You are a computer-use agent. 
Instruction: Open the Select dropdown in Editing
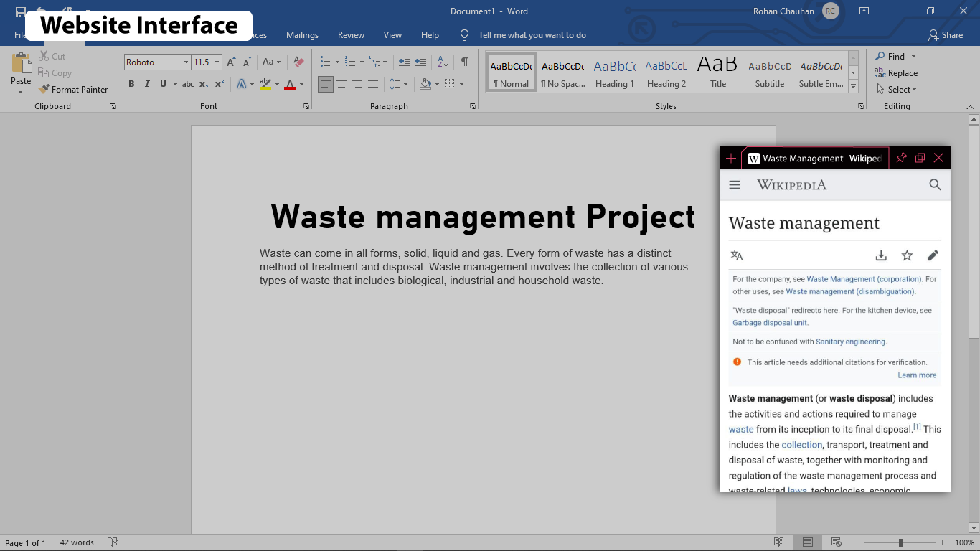tap(896, 90)
